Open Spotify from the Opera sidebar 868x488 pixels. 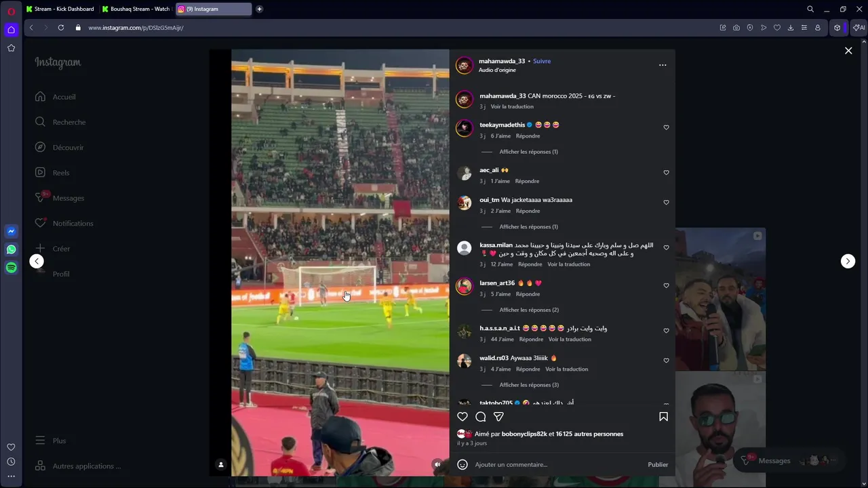pos(11,268)
